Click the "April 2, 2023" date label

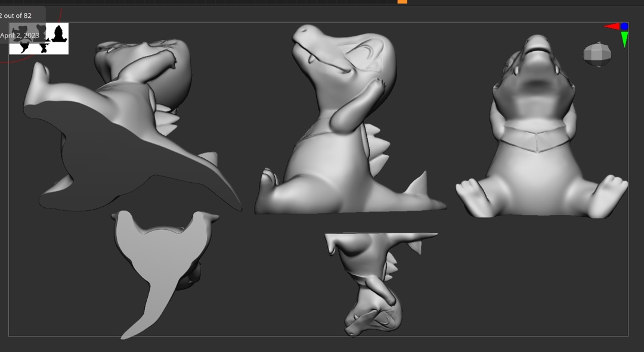[x=20, y=35]
